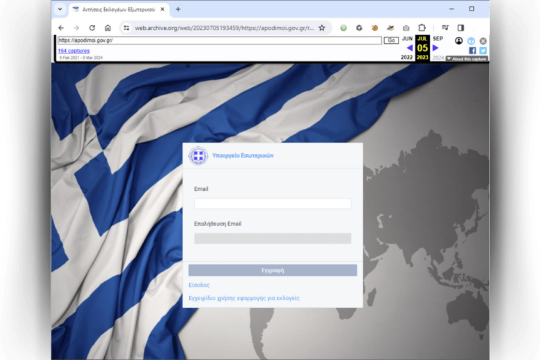
Task: Open the browser home page
Action: 108,28
